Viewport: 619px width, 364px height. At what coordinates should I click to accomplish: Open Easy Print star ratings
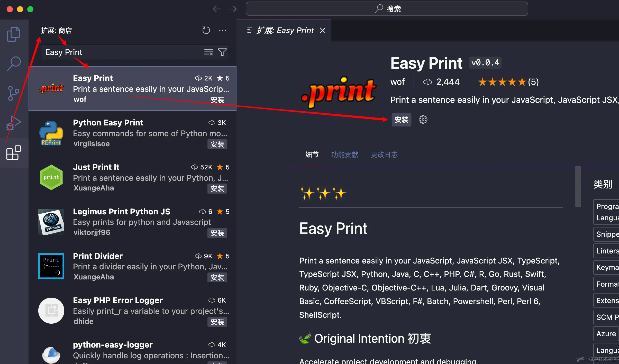[x=508, y=82]
